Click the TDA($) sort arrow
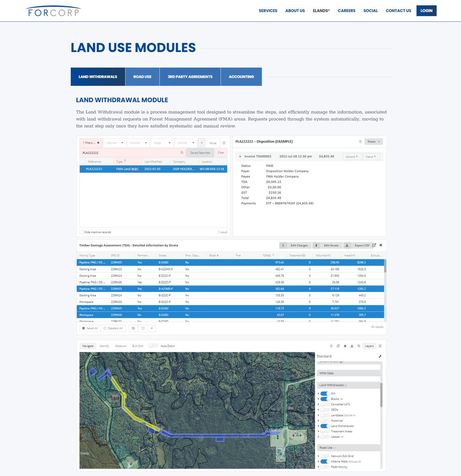461x476 pixels. [x=273, y=255]
